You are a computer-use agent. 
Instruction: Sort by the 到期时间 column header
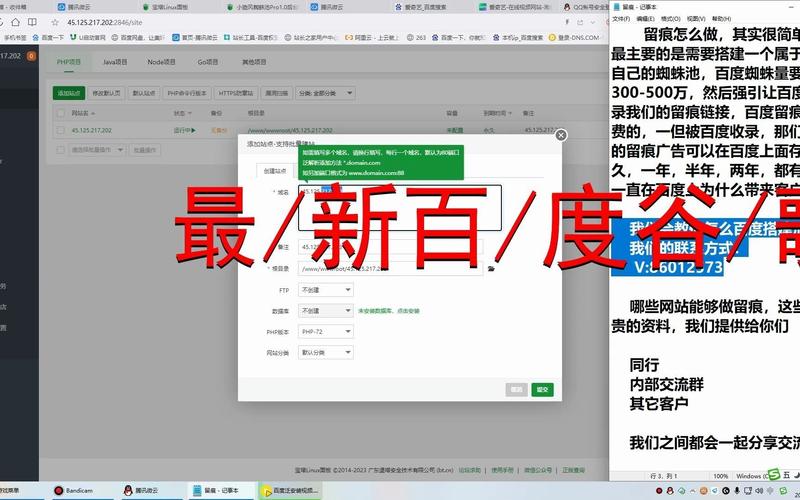(x=497, y=113)
